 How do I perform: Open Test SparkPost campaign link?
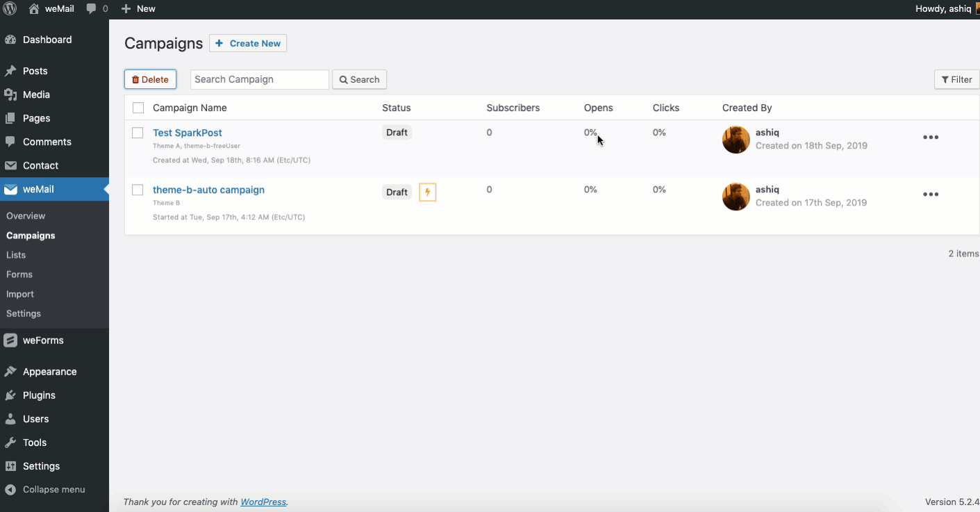pos(188,133)
